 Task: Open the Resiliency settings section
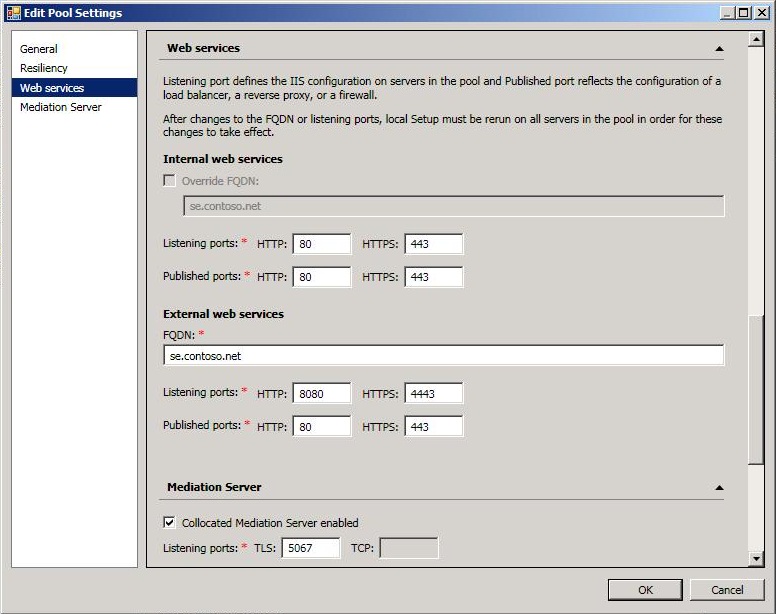coord(44,68)
